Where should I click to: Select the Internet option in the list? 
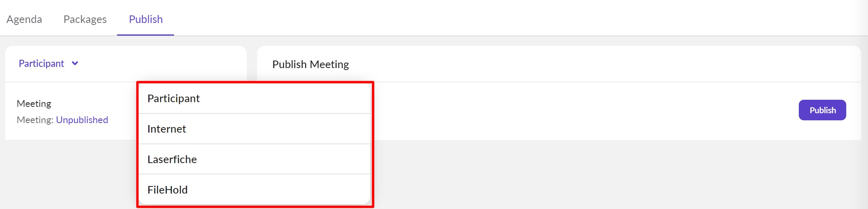coord(166,129)
